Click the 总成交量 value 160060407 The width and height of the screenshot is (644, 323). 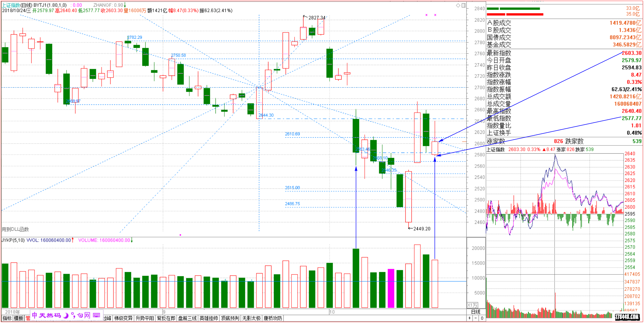[628, 104]
